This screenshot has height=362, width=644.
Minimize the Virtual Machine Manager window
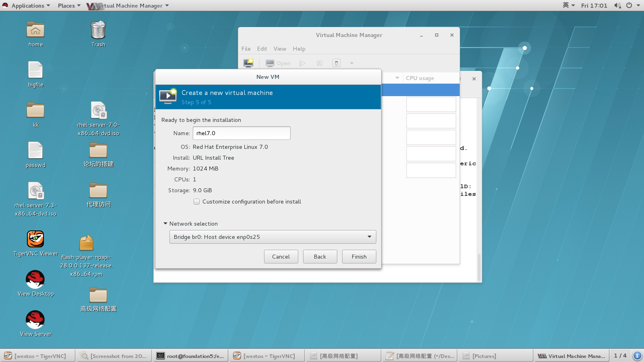pyautogui.click(x=421, y=35)
